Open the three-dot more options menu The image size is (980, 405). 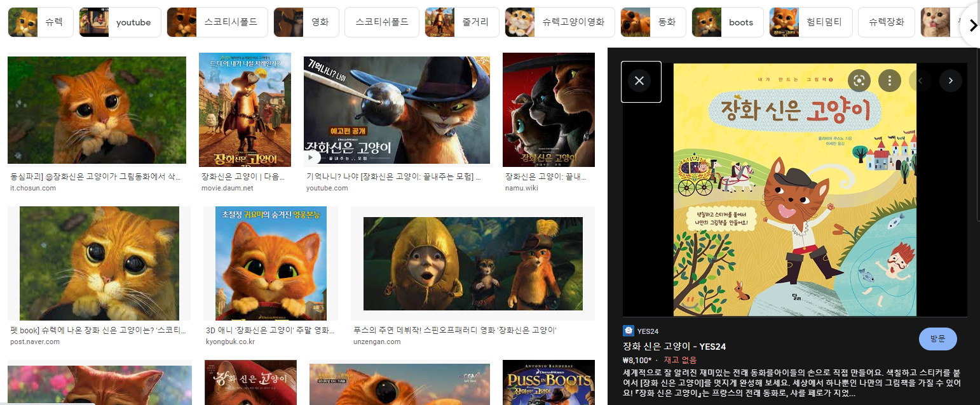click(890, 81)
